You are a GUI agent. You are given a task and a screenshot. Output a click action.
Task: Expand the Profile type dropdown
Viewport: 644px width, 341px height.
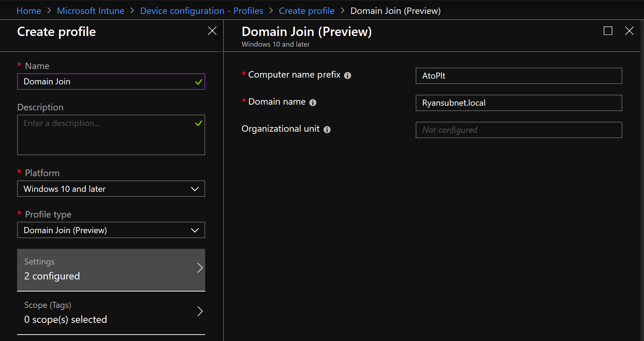111,230
